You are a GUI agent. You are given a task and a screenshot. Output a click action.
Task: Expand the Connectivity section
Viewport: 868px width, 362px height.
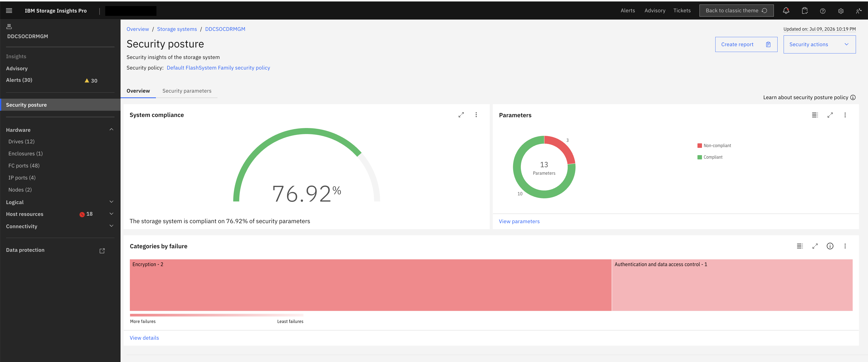[111, 226]
